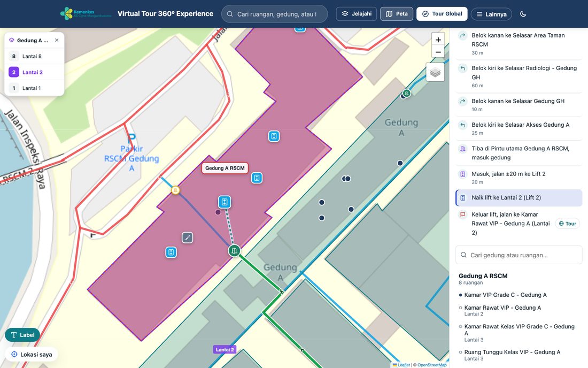Start the Tour Global mode
Viewport: 588px width, 368px height.
click(x=442, y=14)
